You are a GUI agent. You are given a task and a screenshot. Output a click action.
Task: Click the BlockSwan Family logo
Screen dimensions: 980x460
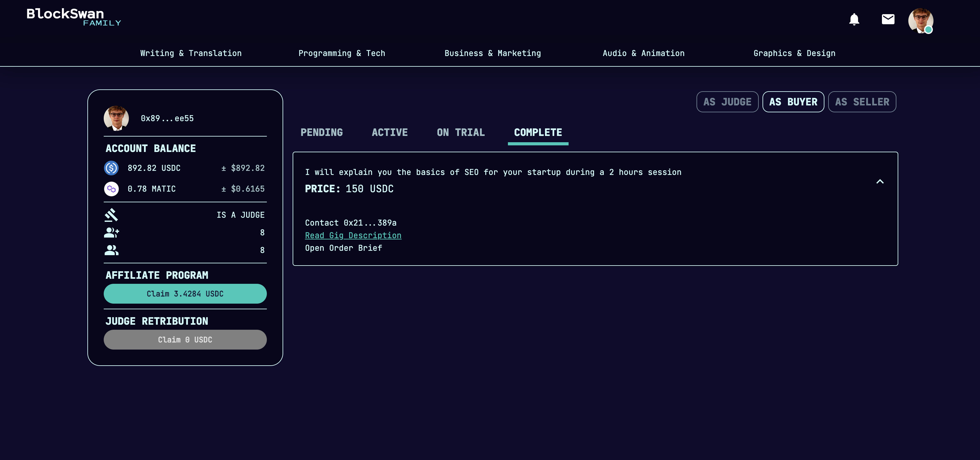pyautogui.click(x=74, y=17)
